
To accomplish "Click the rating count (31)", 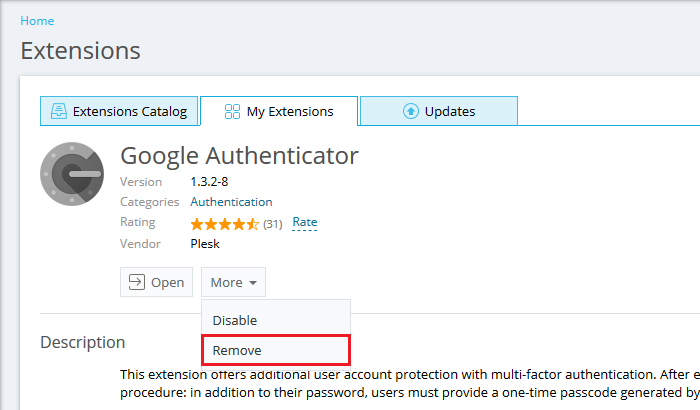I will point(273,224).
